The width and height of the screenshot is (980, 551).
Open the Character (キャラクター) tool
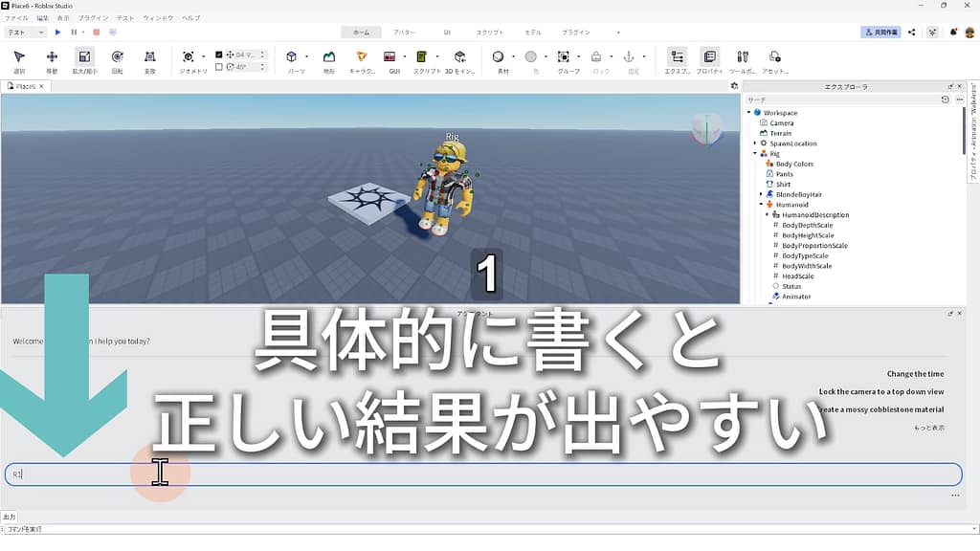[x=362, y=60]
